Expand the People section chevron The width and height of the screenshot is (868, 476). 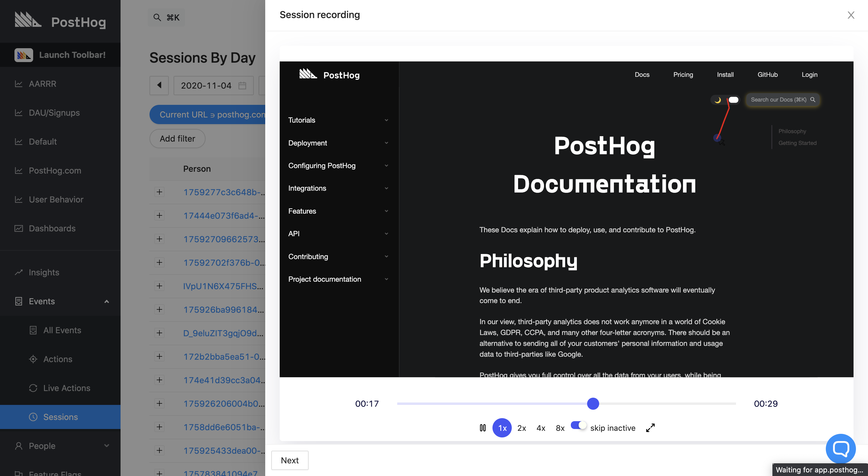107,446
